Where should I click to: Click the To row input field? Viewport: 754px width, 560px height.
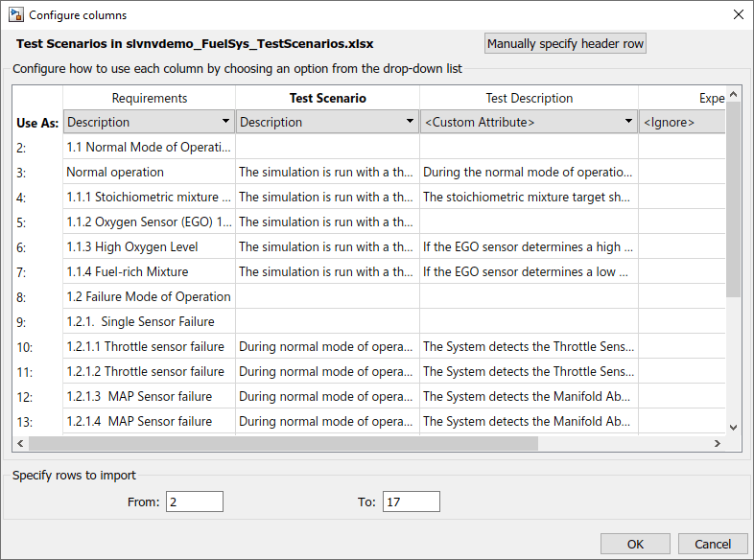[x=411, y=502]
